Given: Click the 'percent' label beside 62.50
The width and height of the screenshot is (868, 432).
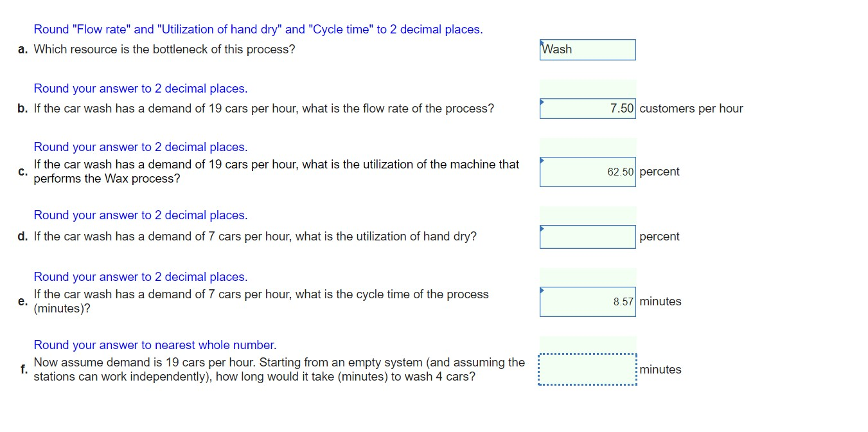Looking at the screenshot, I should tap(659, 172).
